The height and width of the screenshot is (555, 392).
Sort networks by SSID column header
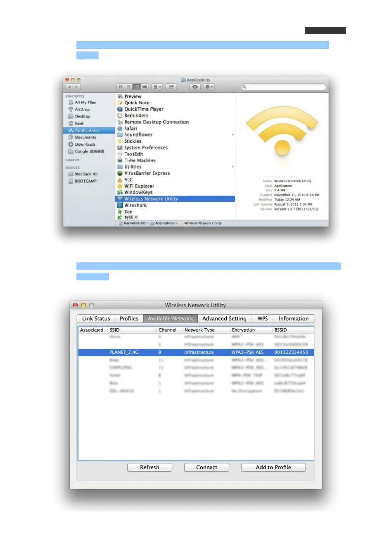click(x=132, y=330)
